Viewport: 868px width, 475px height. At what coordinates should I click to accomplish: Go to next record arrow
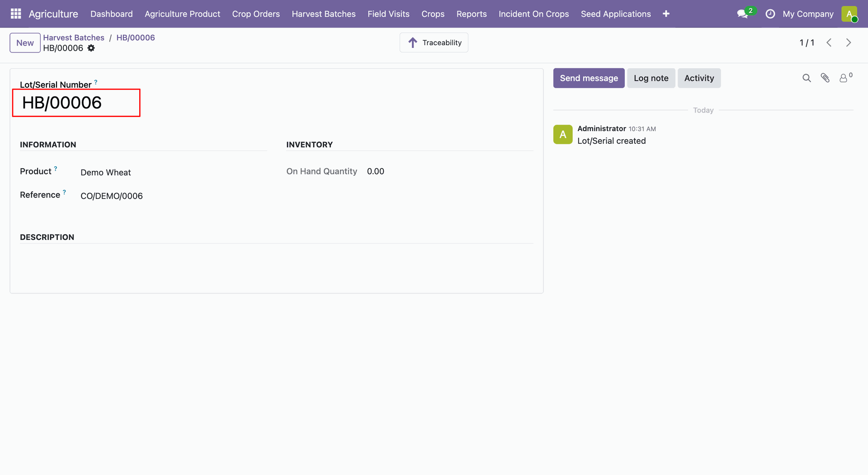click(849, 42)
